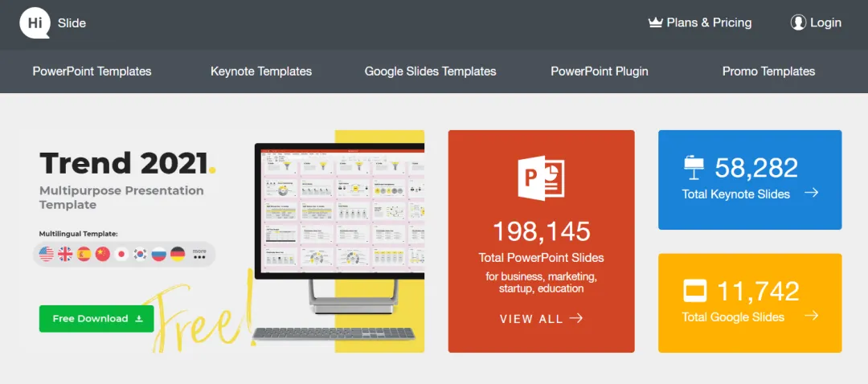
Task: Click Multipurpose Presentation Template subtitle
Action: coord(122,198)
